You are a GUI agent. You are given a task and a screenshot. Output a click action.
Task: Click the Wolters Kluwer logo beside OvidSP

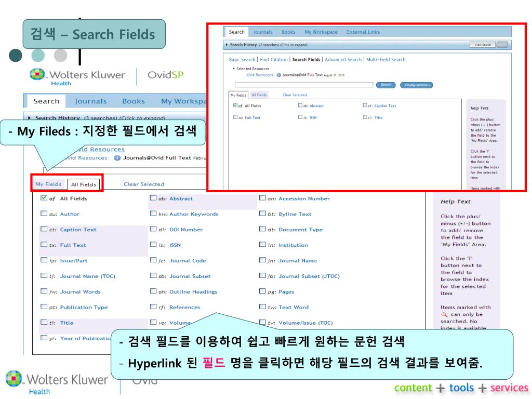click(x=77, y=77)
